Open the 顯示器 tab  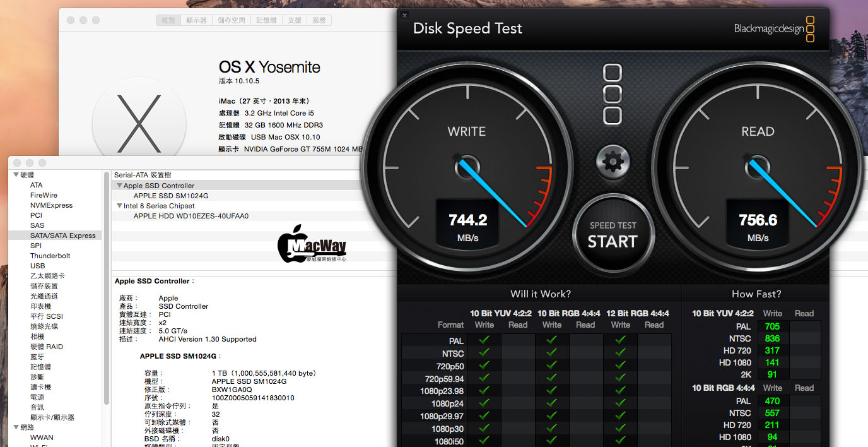tap(196, 20)
